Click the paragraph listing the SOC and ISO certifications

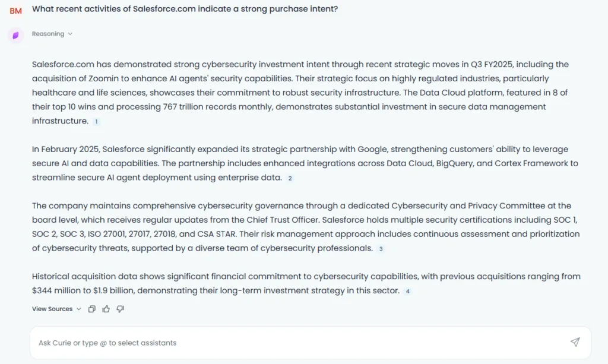click(x=306, y=227)
